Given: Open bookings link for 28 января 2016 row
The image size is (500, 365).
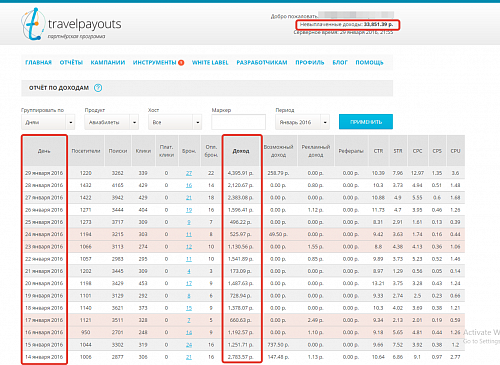Looking at the screenshot, I should tap(189, 185).
